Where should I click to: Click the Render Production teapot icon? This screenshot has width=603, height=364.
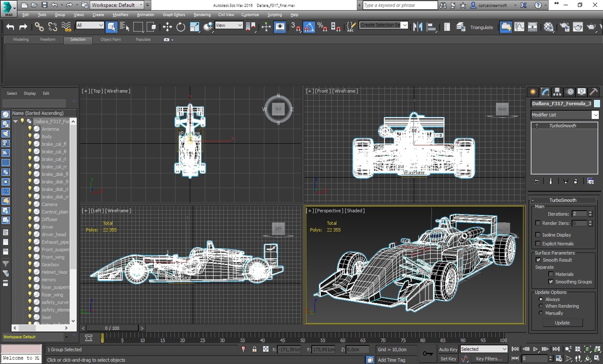(591, 27)
